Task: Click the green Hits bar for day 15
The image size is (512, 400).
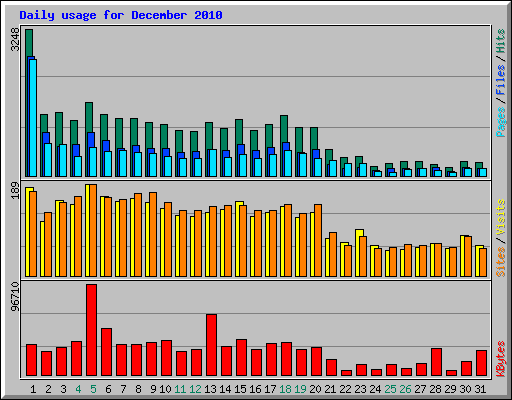Action: point(239,131)
